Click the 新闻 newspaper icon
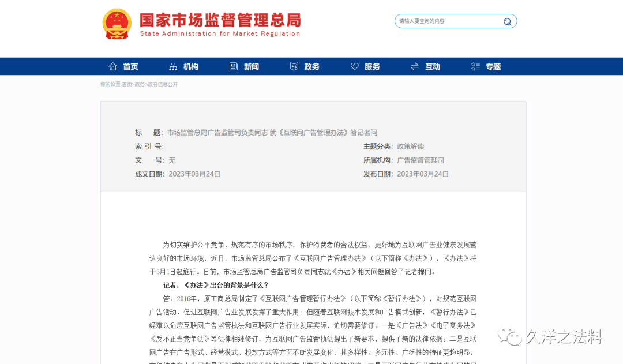623x364 pixels. pos(232,66)
